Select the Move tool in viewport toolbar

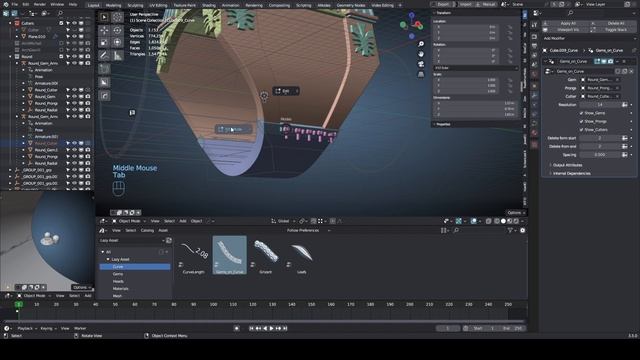click(104, 30)
